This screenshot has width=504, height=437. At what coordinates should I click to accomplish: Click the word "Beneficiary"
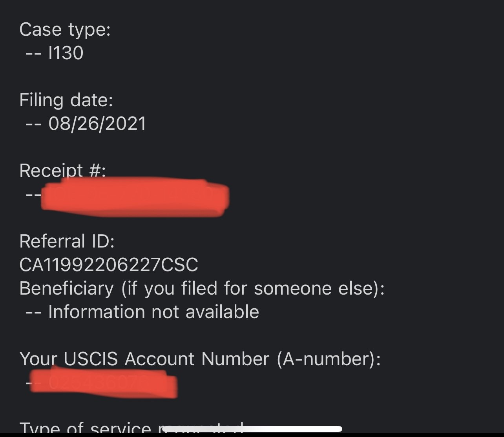(66, 288)
